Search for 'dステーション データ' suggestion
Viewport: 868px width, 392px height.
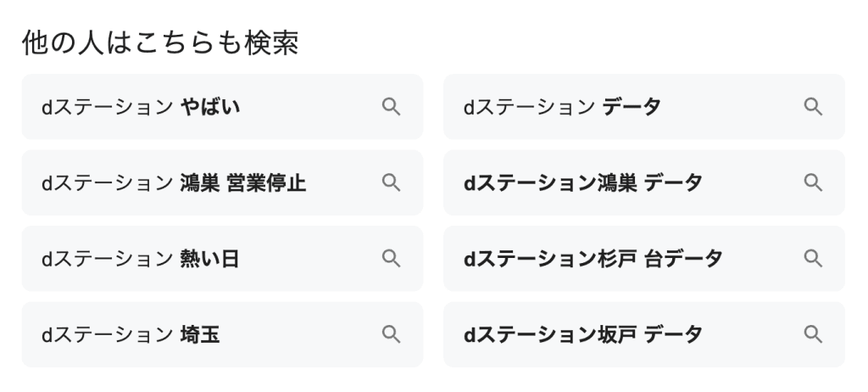pyautogui.click(x=561, y=107)
